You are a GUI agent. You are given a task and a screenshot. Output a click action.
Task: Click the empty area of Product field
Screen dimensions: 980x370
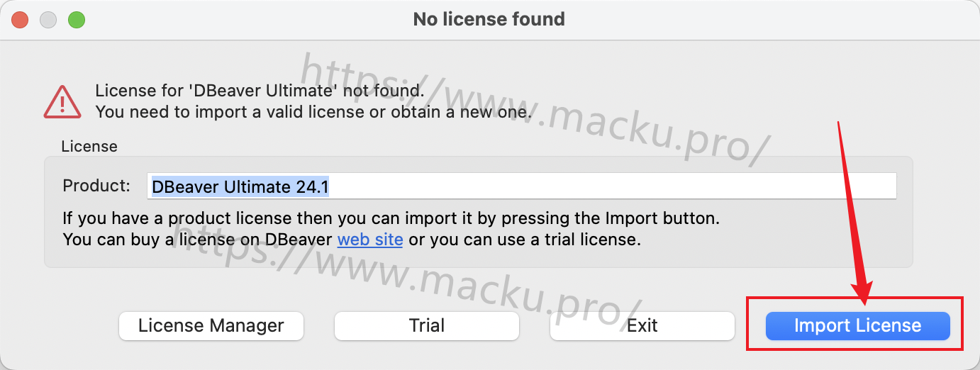(613, 187)
